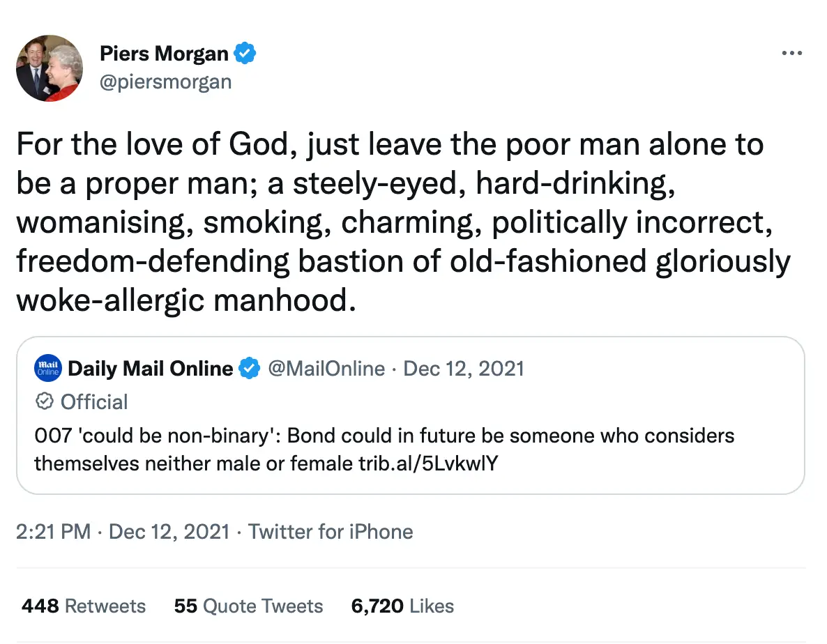
Task: View the 6,720 Likes list
Action: point(403,606)
